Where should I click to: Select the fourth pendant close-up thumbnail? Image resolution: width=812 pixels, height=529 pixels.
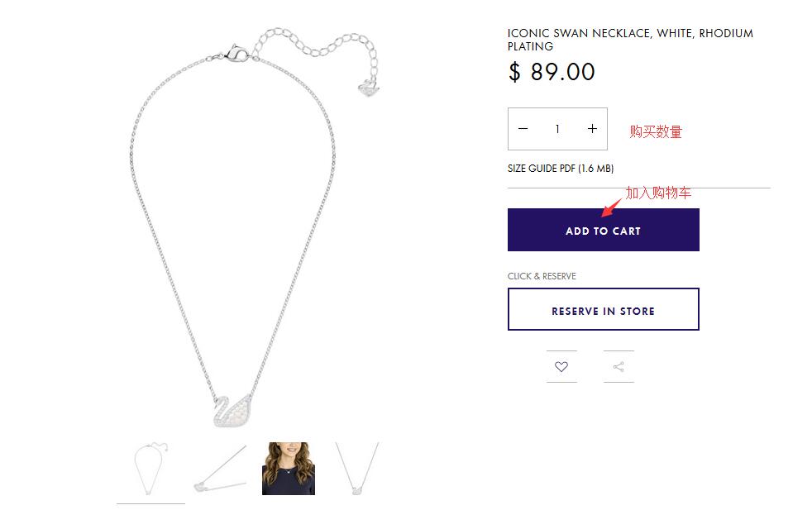(x=357, y=469)
